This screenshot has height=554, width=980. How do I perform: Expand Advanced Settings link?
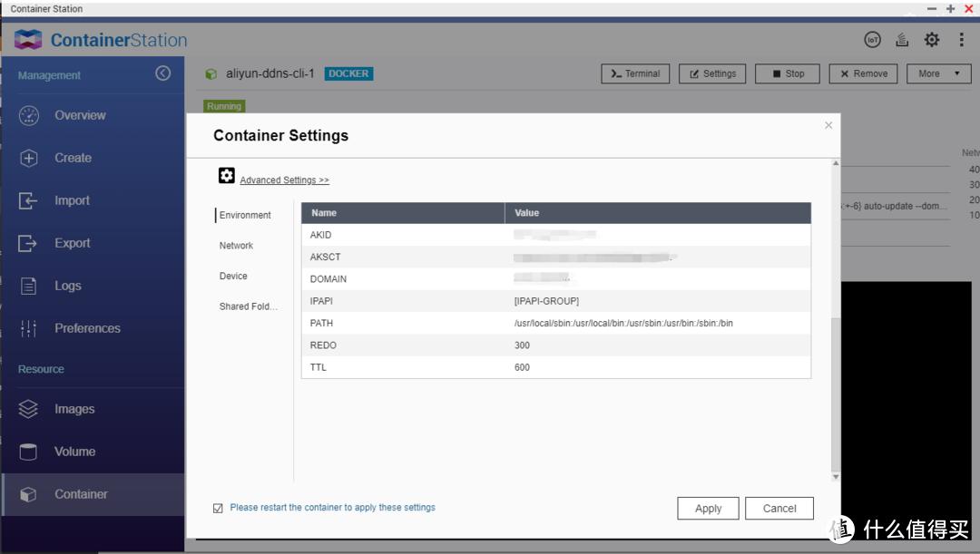[284, 180]
